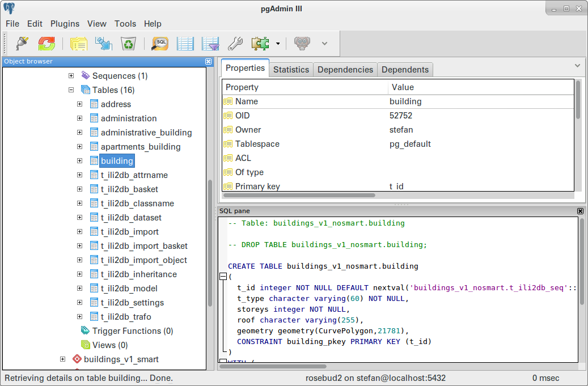588x386 pixels.
Task: Switch to the Dependents tab
Action: (405, 70)
